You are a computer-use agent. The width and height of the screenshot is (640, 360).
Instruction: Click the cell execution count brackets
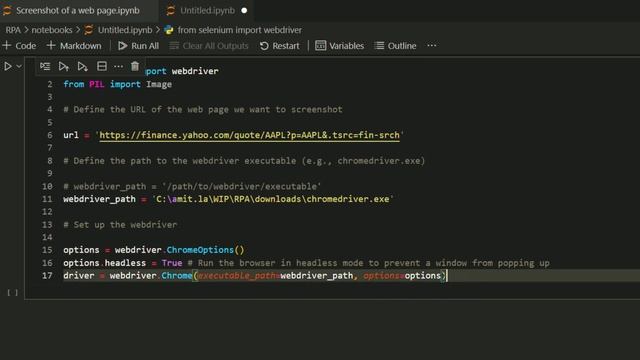[13, 292]
